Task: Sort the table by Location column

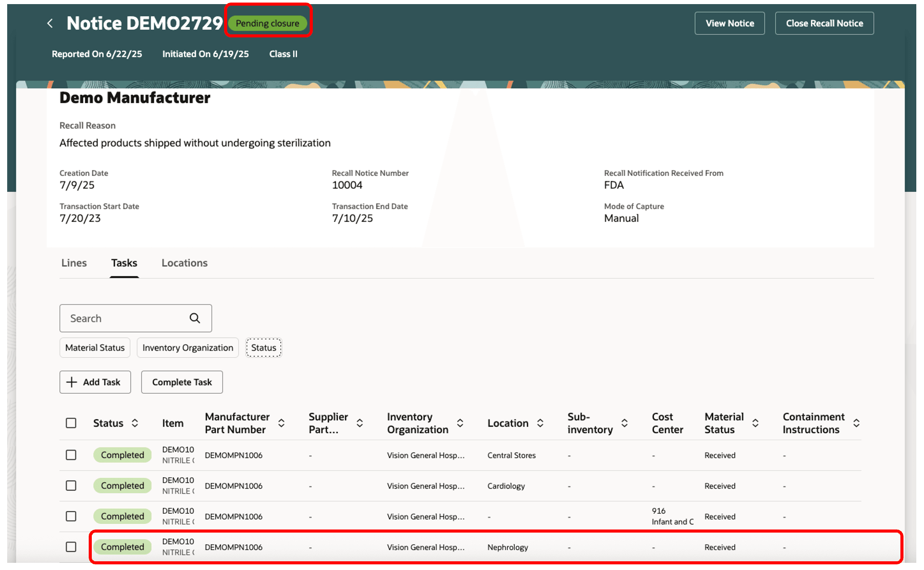Action: click(x=540, y=423)
